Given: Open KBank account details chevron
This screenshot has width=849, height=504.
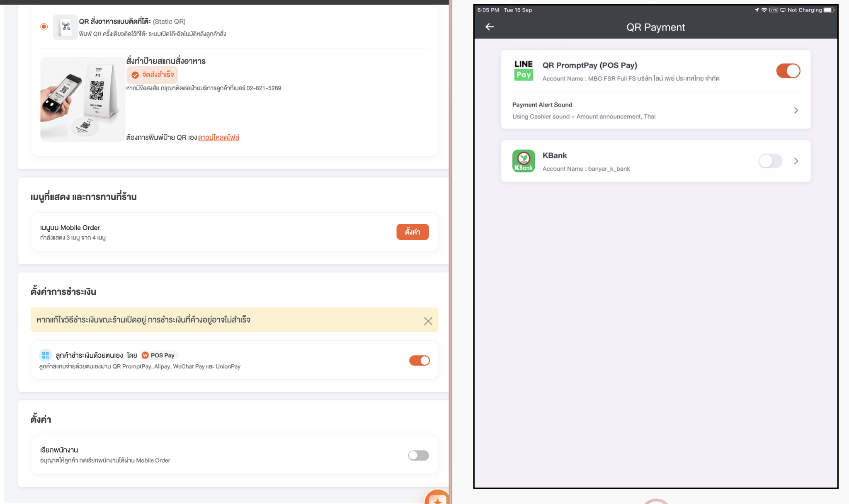Looking at the screenshot, I should tap(796, 161).
